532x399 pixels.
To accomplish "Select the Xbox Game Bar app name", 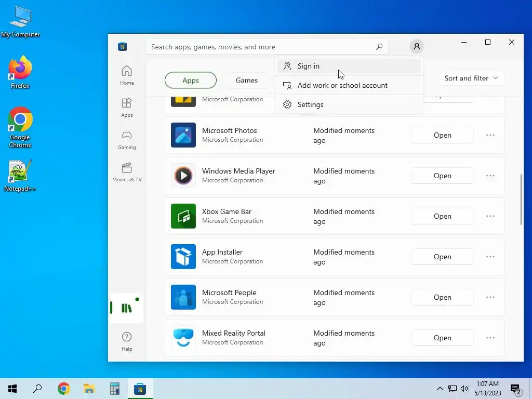I will pos(227,211).
